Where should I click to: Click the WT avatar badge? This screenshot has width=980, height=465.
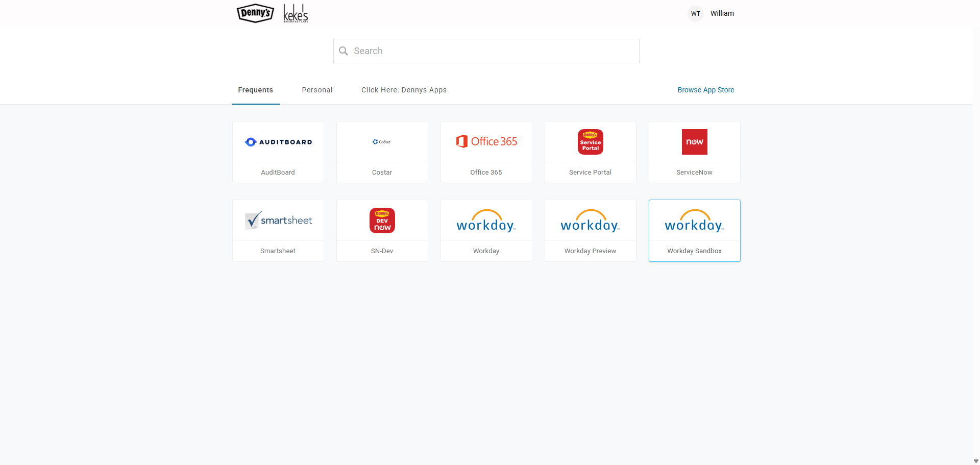[x=695, y=14]
